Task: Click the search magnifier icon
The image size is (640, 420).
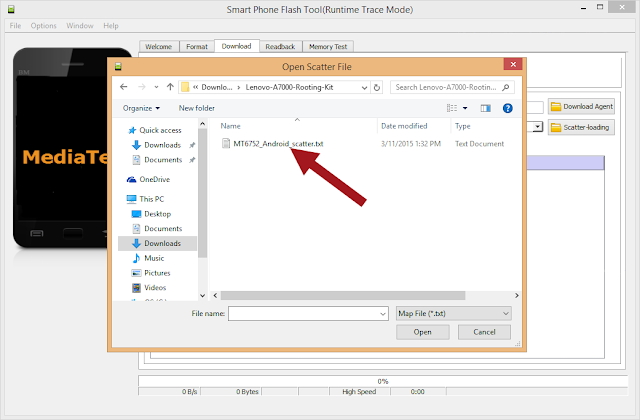Action: tap(506, 87)
